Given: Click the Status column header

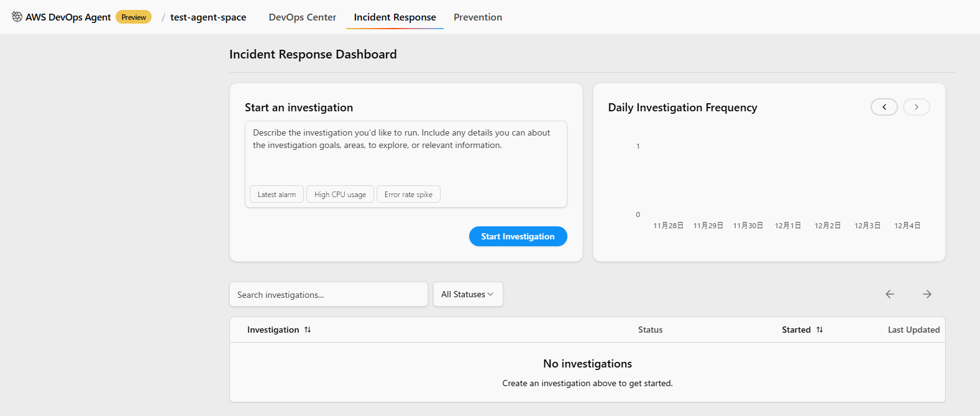Looking at the screenshot, I should (x=650, y=330).
